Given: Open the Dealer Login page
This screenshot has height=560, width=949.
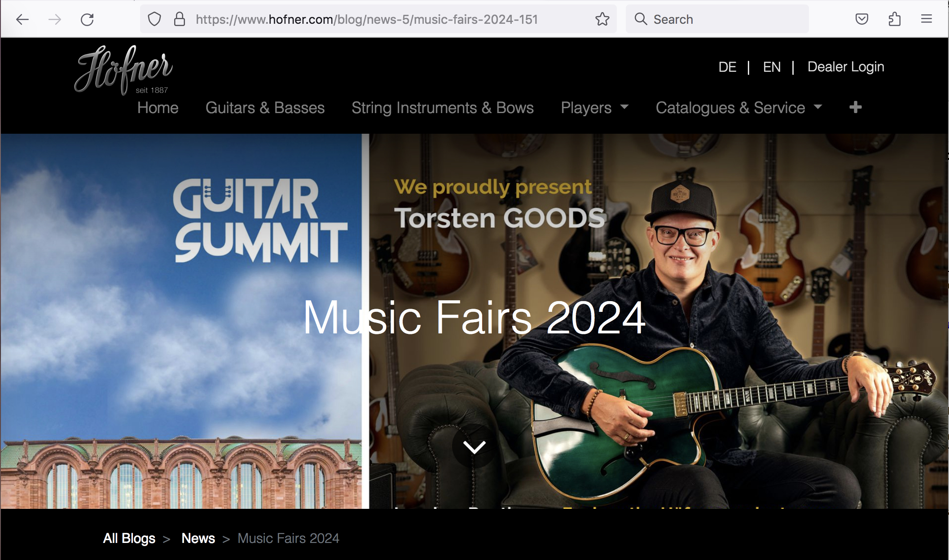Looking at the screenshot, I should (846, 67).
